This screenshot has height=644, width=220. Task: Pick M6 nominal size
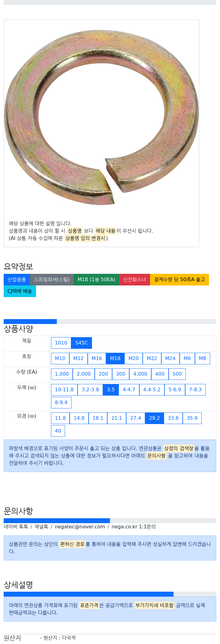click(187, 359)
